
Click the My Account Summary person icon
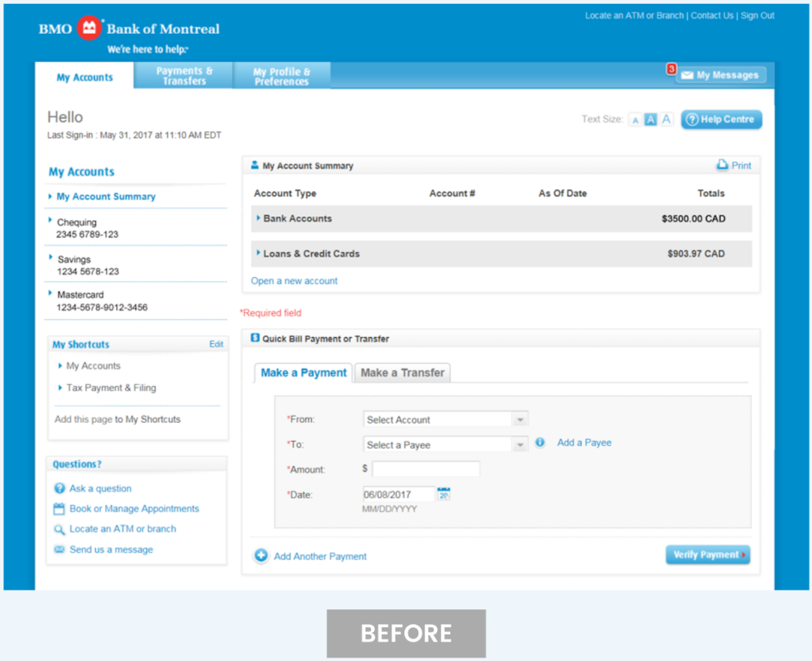coord(255,165)
